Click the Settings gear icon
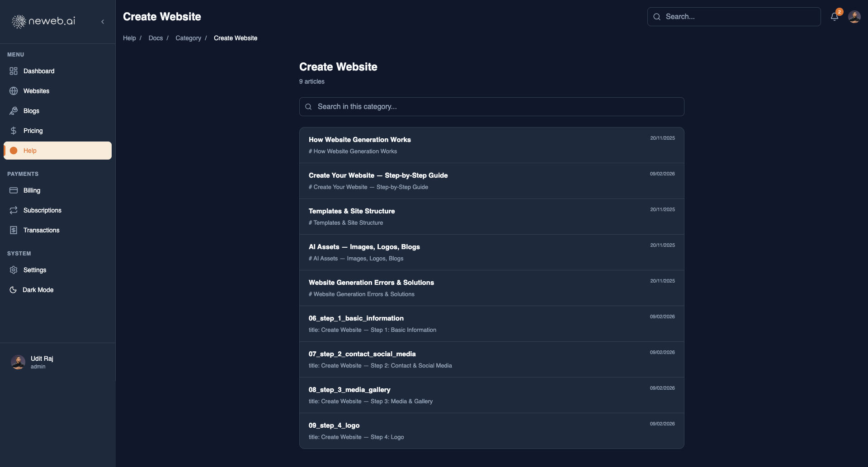This screenshot has width=868, height=467. pyautogui.click(x=14, y=270)
